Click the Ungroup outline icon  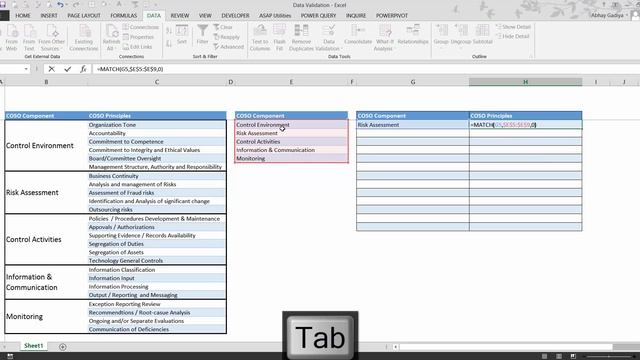(x=461, y=35)
